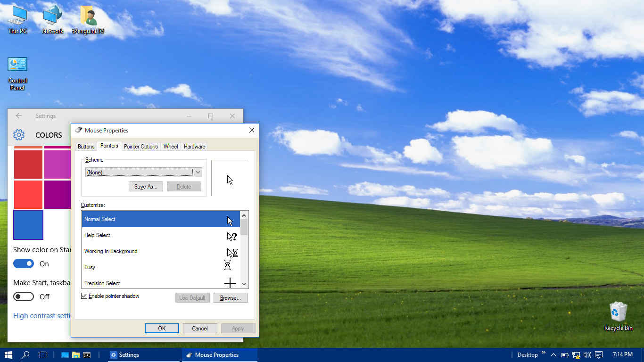Select the Busy pointer row
The height and width of the screenshot is (362, 644).
pos(161,267)
